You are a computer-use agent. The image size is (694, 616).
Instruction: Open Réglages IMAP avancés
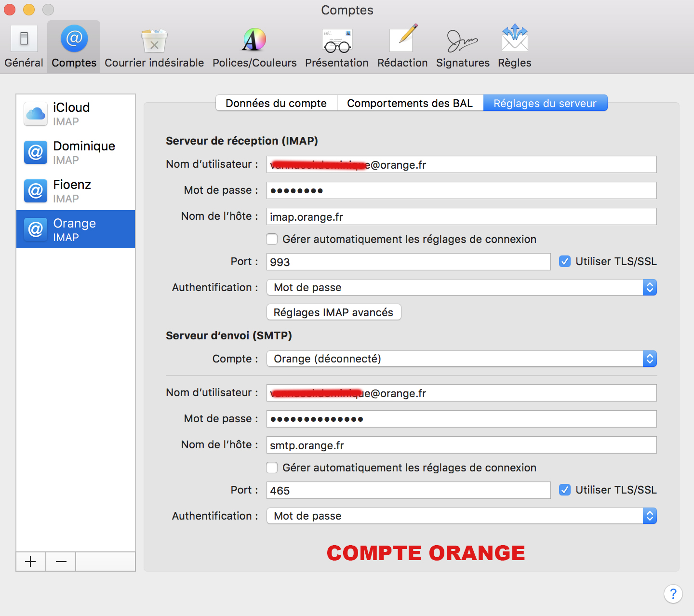point(334,312)
